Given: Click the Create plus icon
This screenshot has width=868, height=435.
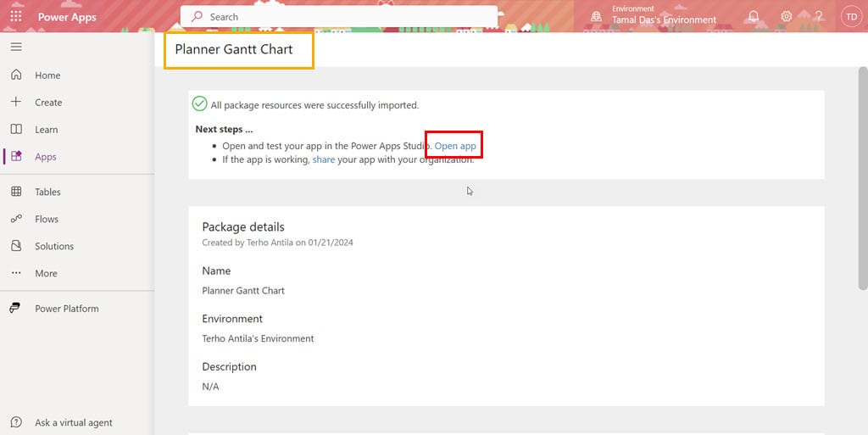Looking at the screenshot, I should pyautogui.click(x=16, y=102).
